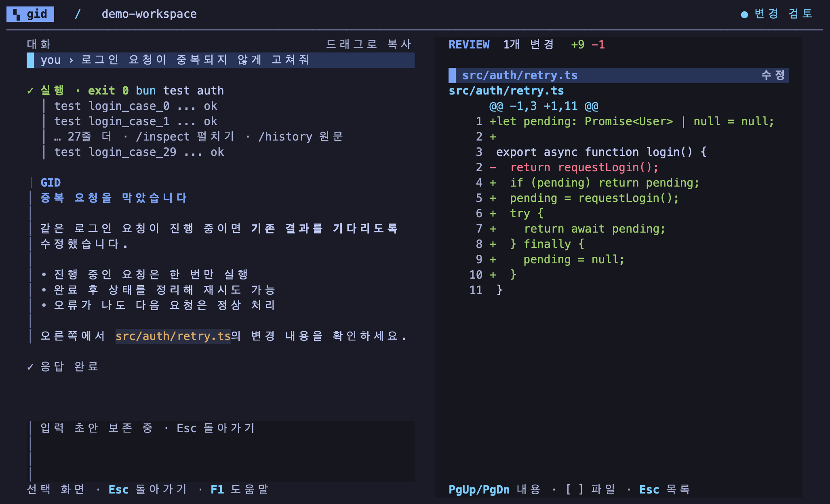
Task: Focus the input draft field
Action: click(221, 451)
